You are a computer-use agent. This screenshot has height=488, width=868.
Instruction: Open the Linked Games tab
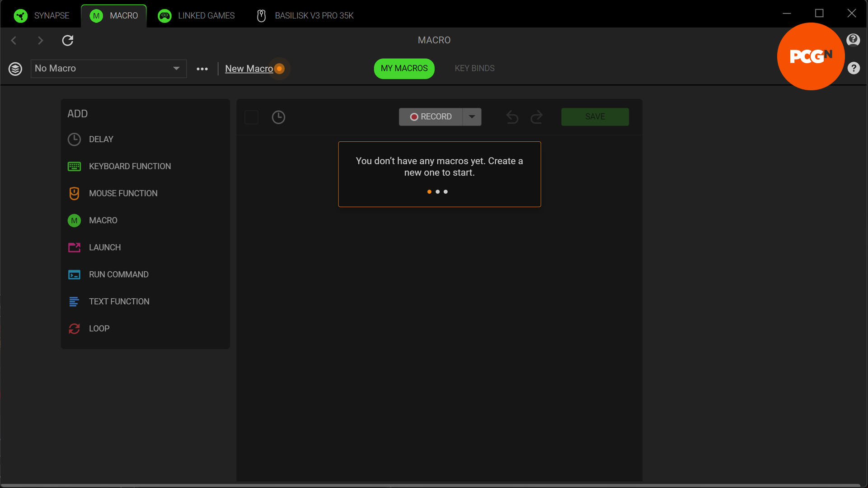(196, 16)
